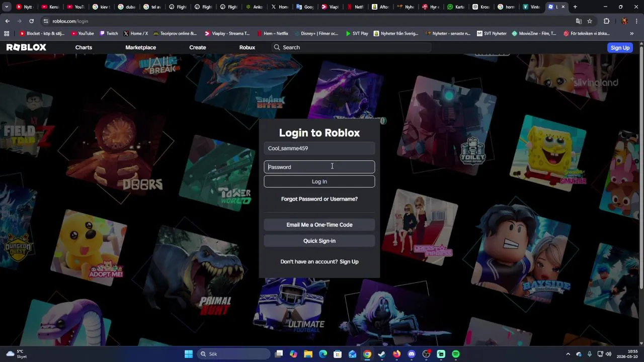644x362 pixels.
Task: Click the Windows taskbar search box
Action: [233, 354]
